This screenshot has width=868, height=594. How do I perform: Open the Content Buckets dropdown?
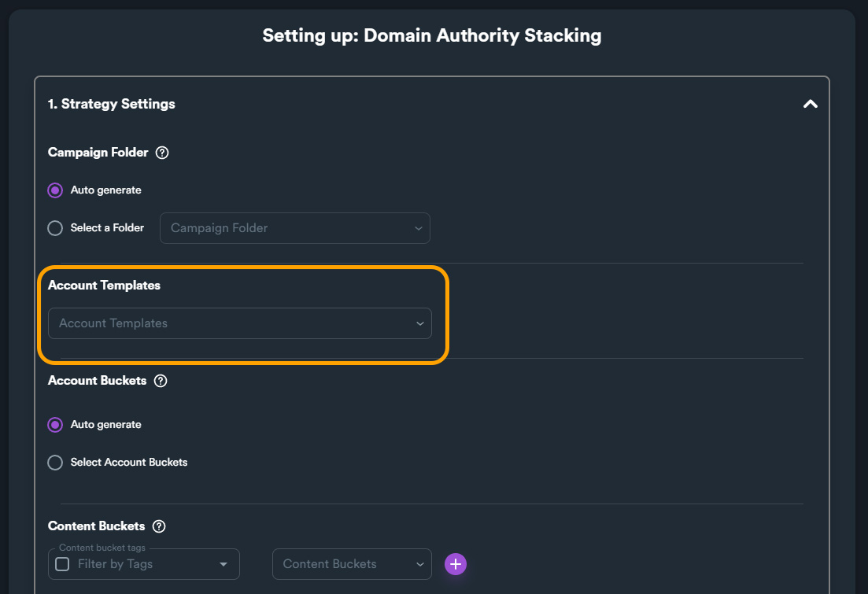point(352,564)
